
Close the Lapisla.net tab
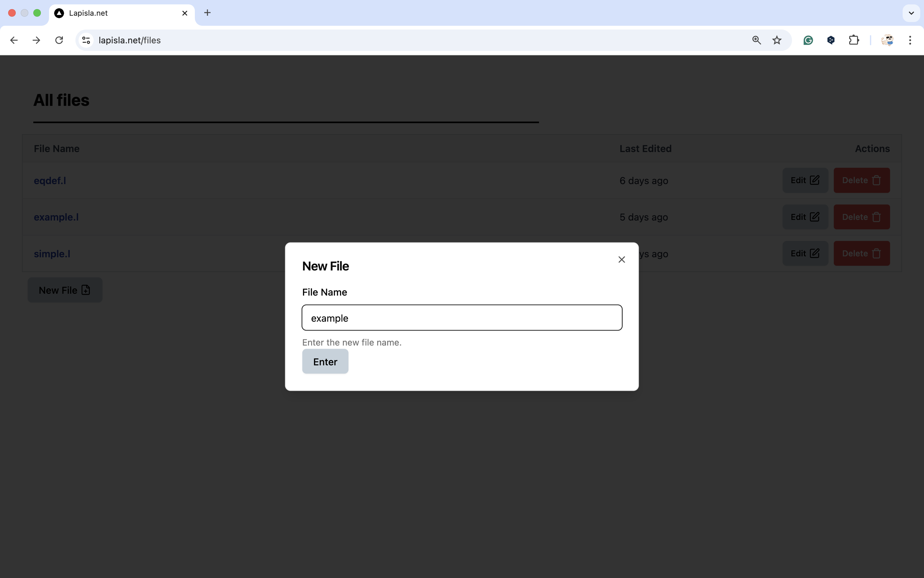[185, 13]
